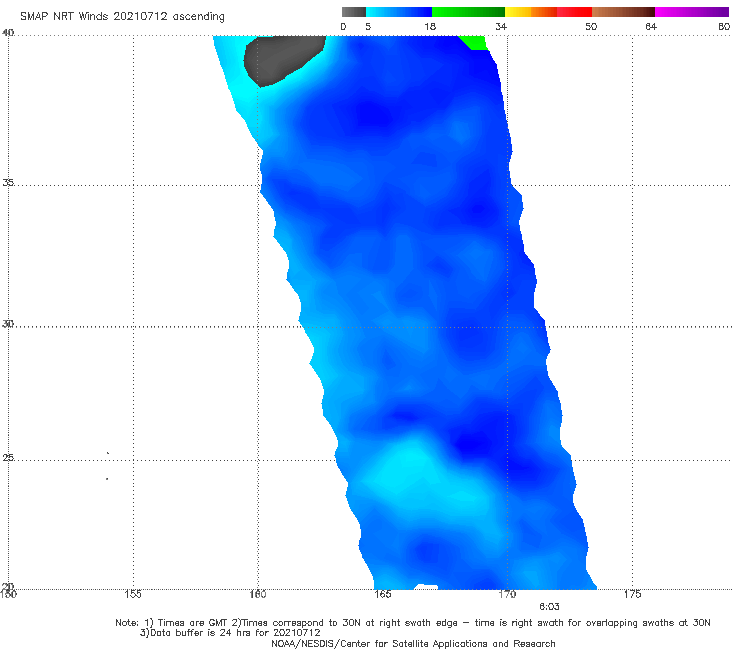740x650 pixels.
Task: Click the longitude label '160'
Action: (x=258, y=594)
